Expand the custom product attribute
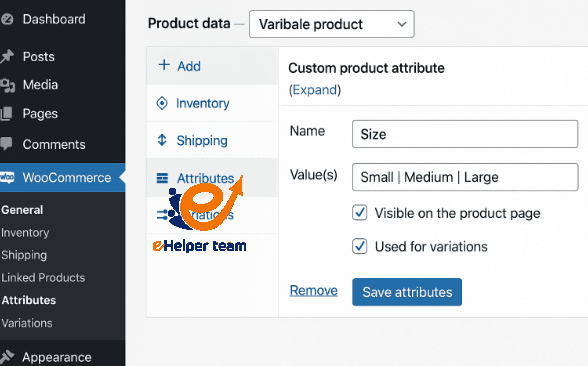The image size is (588, 366). click(x=315, y=90)
